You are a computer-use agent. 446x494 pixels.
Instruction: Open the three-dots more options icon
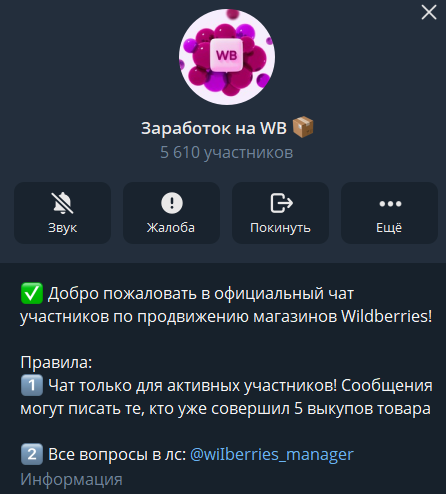390,203
